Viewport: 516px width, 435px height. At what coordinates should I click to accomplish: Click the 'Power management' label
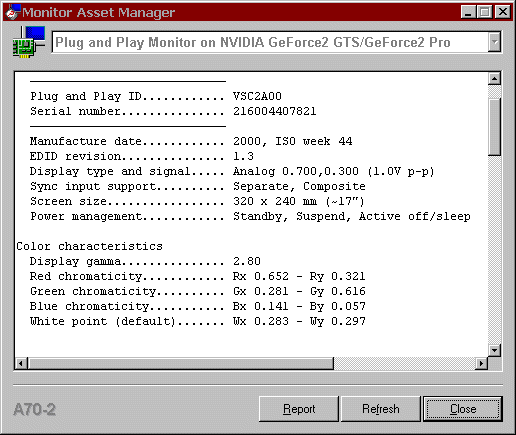tap(86, 217)
